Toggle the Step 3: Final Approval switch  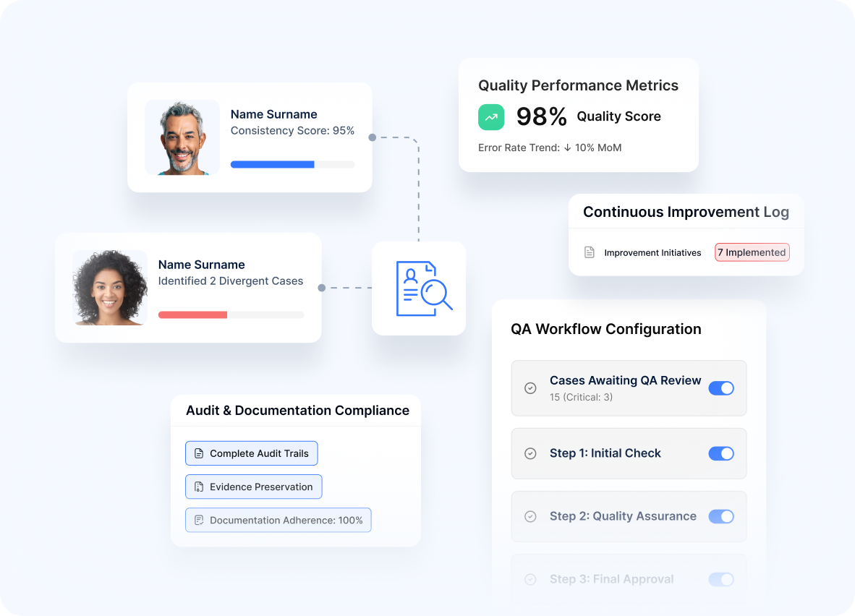click(720, 579)
